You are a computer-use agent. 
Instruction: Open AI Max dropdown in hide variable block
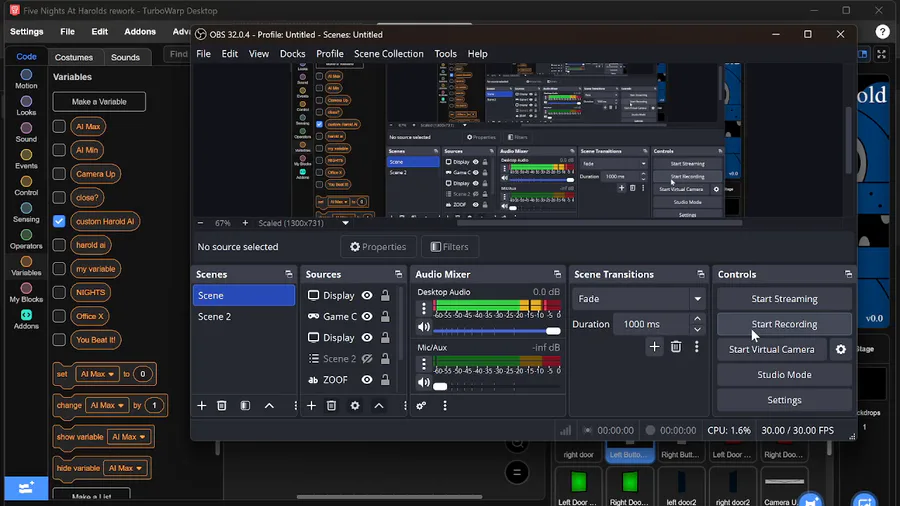(125, 468)
